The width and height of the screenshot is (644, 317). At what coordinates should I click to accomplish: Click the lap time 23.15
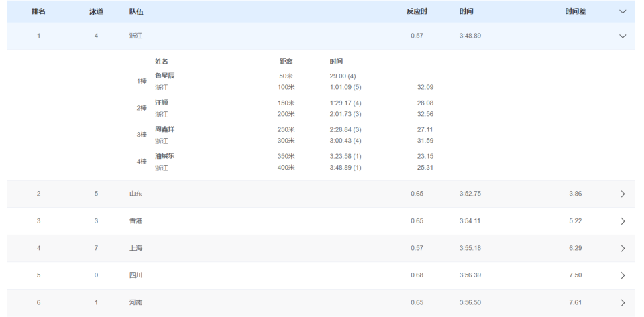425,156
